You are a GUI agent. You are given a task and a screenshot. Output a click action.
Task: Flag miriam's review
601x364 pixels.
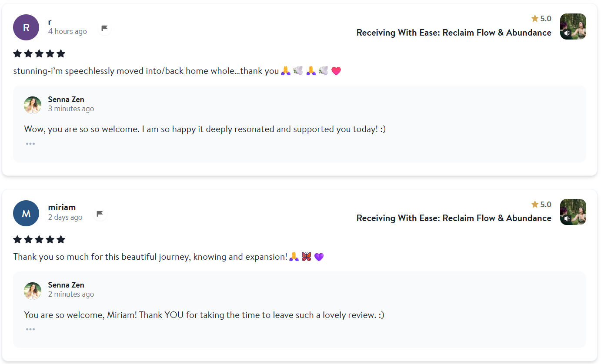(100, 214)
